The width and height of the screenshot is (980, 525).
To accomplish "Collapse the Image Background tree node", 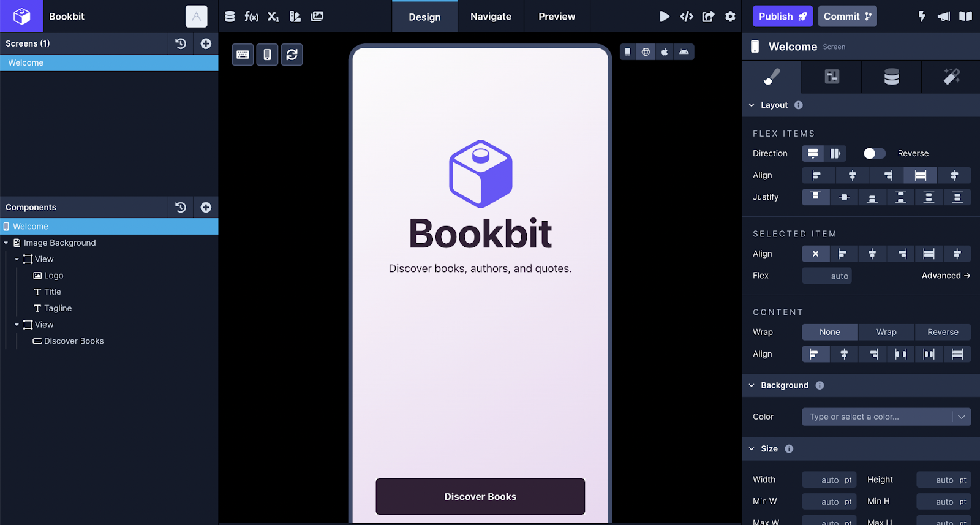I will [x=6, y=243].
